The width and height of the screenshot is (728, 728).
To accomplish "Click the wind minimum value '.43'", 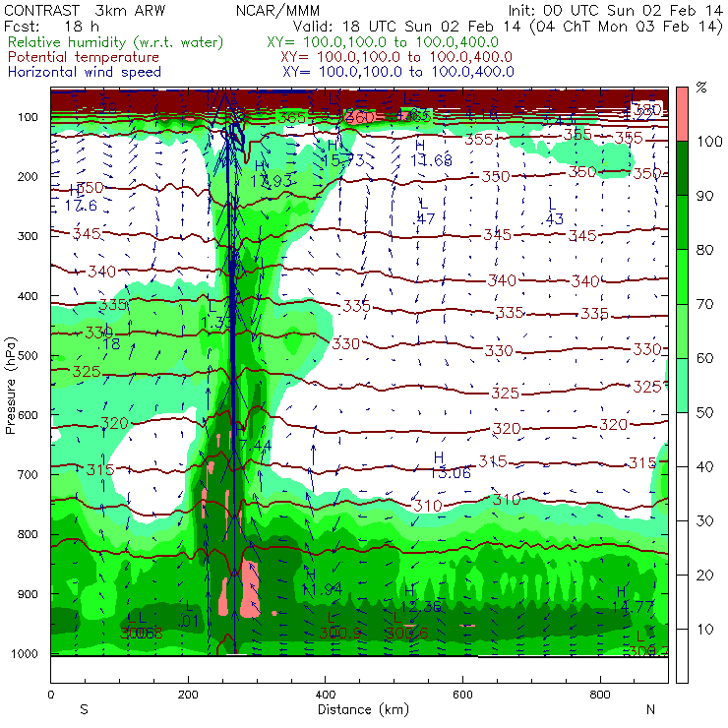I will [554, 218].
